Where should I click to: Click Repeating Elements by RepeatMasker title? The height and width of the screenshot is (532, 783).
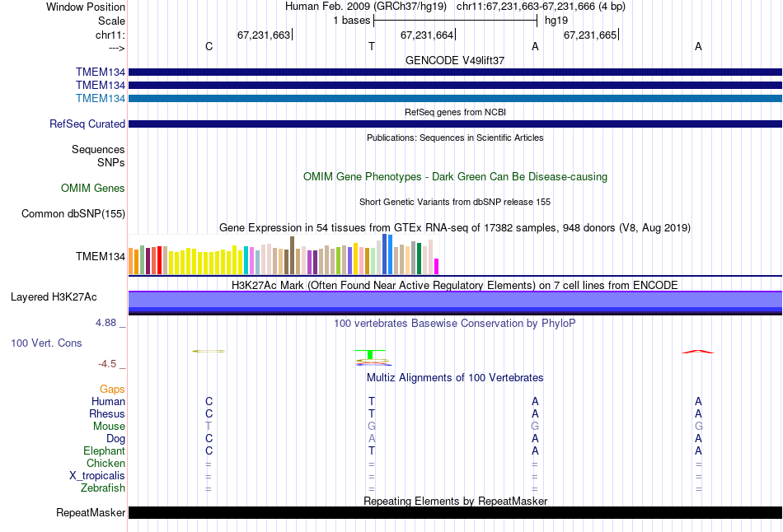pos(455,501)
